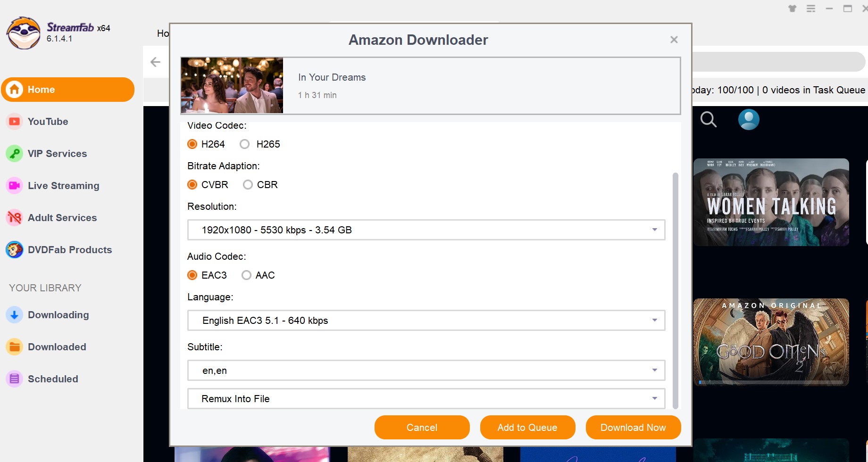Image resolution: width=868 pixels, height=462 pixels.
Task: Open the Scheduled library section
Action: (53, 379)
